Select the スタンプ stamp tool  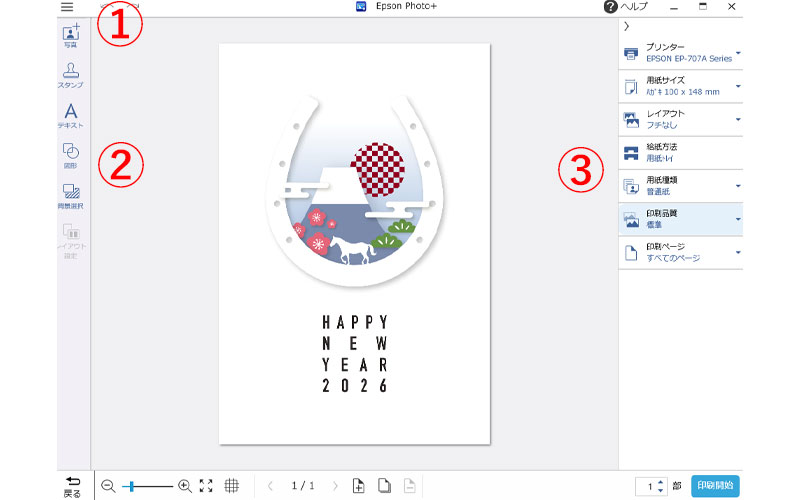71,75
